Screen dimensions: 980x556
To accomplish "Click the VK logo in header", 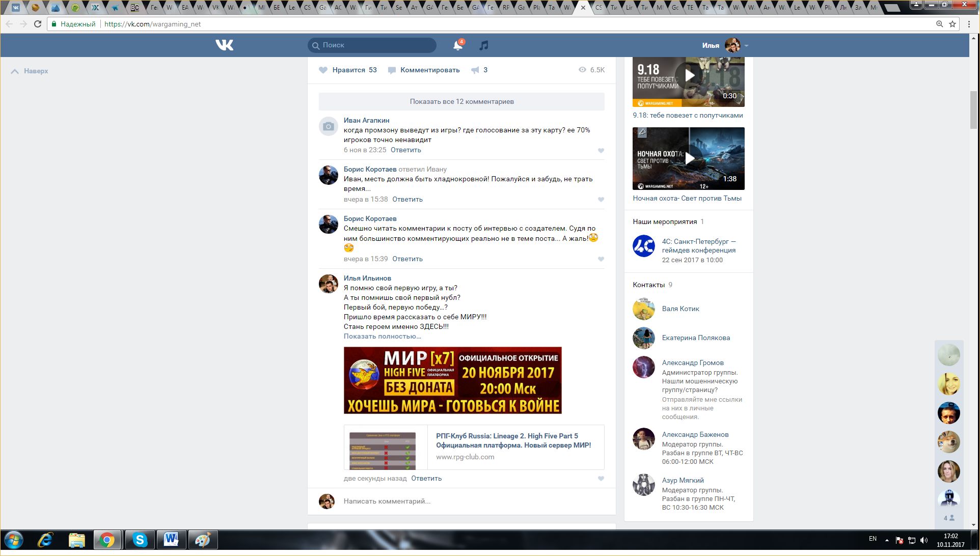I will click(x=224, y=45).
